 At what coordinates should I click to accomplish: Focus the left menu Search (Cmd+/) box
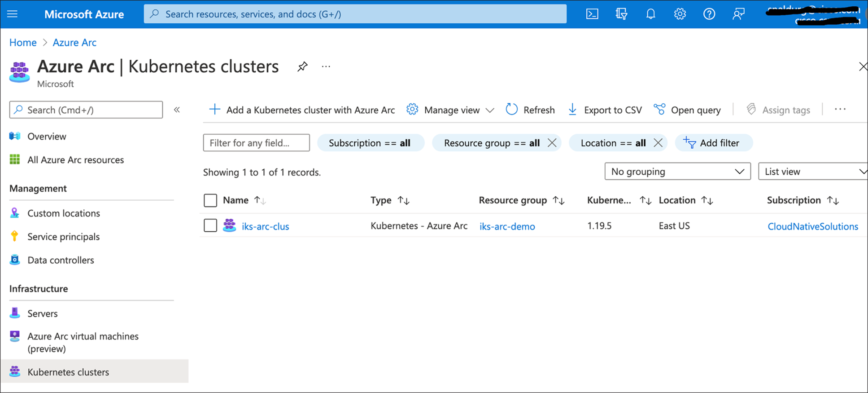86,110
